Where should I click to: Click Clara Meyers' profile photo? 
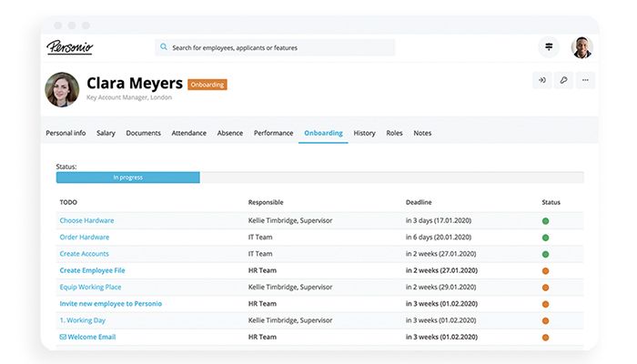(x=62, y=89)
